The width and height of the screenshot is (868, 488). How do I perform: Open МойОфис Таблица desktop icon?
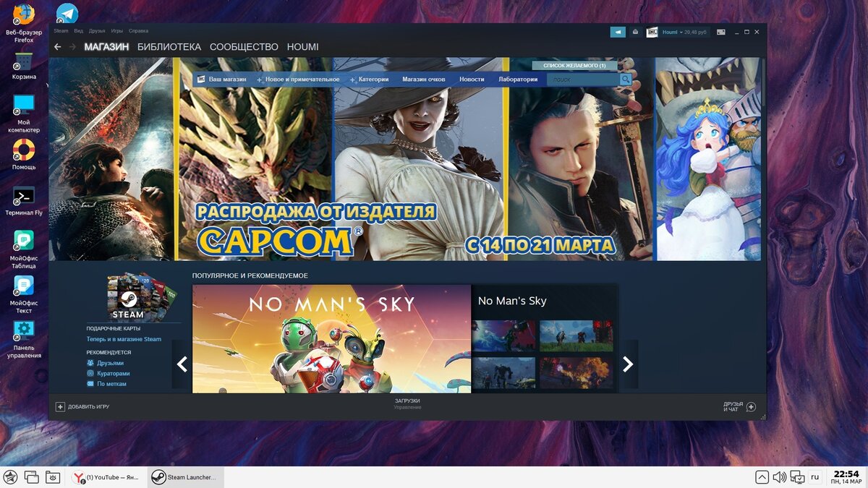point(24,240)
